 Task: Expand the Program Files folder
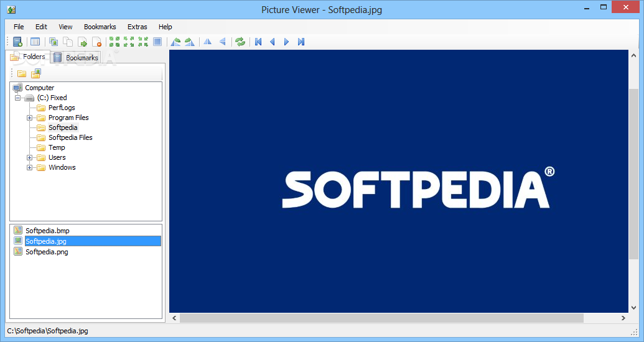30,118
